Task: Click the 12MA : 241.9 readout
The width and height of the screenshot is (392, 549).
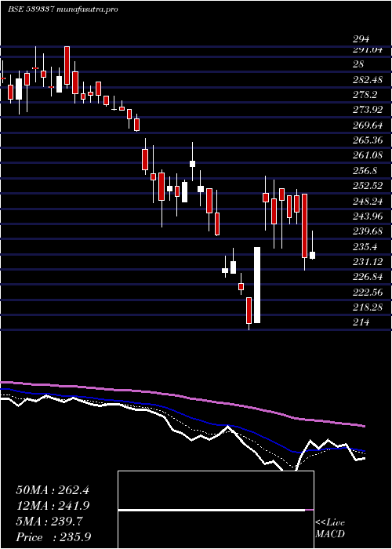Action: point(53,506)
